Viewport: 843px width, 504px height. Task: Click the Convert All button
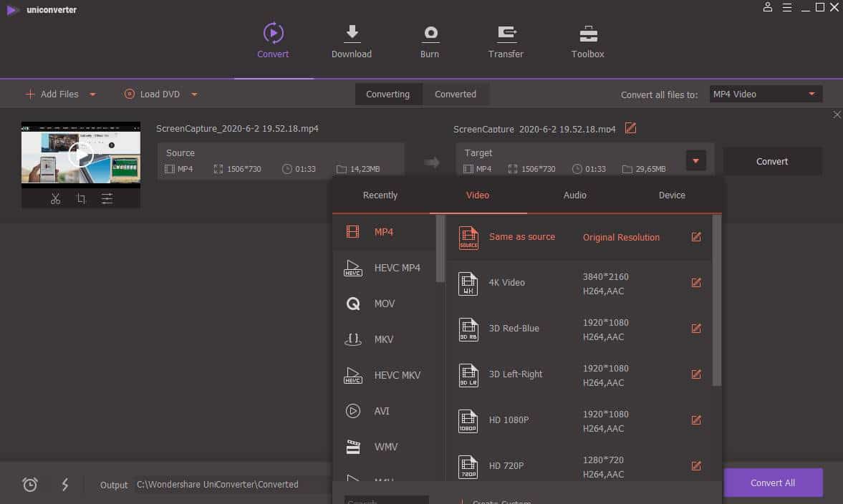tap(773, 482)
